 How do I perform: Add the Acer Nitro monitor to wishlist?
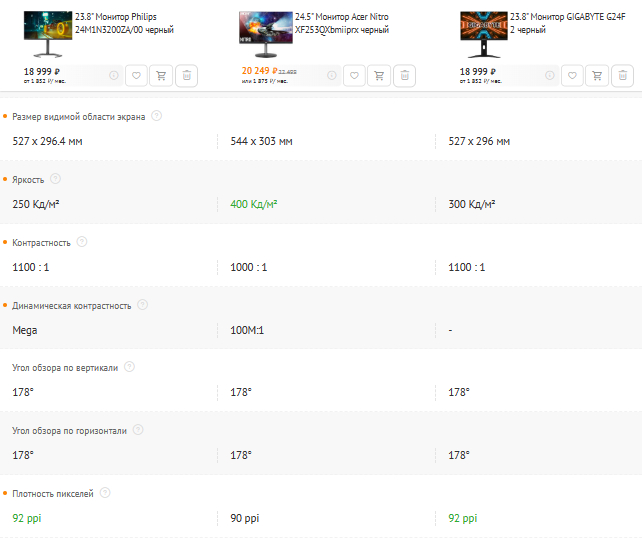(355, 75)
